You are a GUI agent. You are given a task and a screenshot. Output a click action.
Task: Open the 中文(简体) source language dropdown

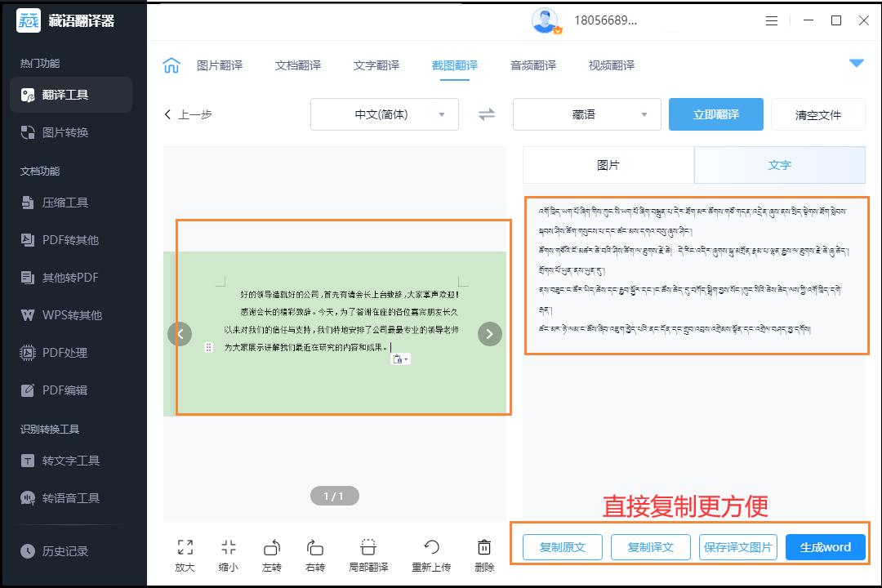pos(384,115)
